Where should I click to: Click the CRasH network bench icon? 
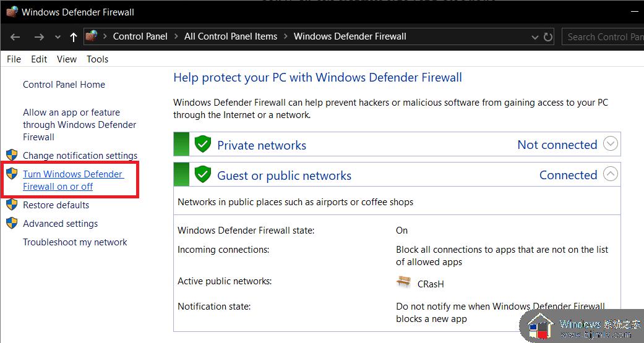click(x=404, y=282)
